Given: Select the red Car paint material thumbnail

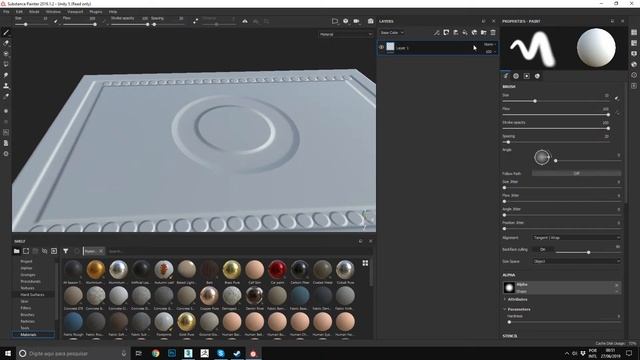Looking at the screenshot, I should tap(277, 270).
